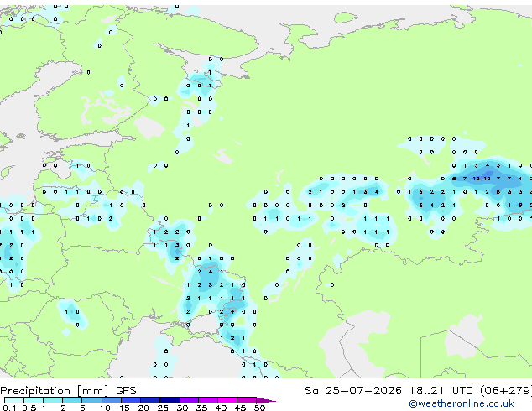This screenshot has width=532, height=411.
Task: Click the '12' precipitation value on map
Action: (476, 179)
